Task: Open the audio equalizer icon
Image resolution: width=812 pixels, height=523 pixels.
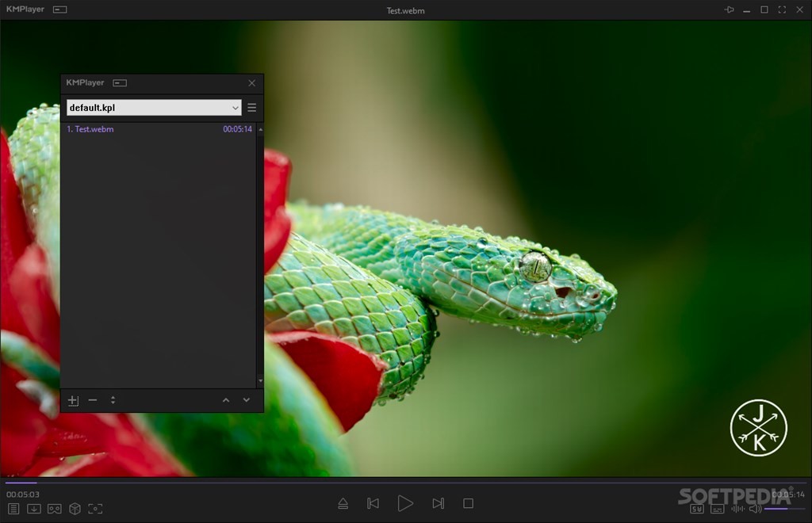Action: pos(737,510)
